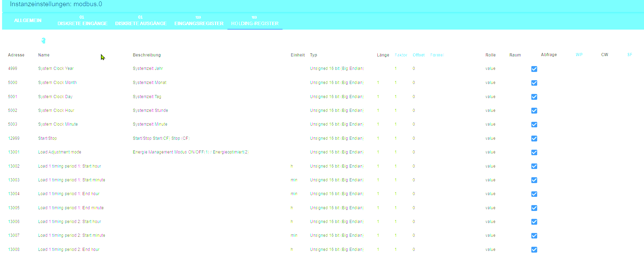Click the role 'value' of address 13007
The image size is (644, 255).
click(x=490, y=235)
